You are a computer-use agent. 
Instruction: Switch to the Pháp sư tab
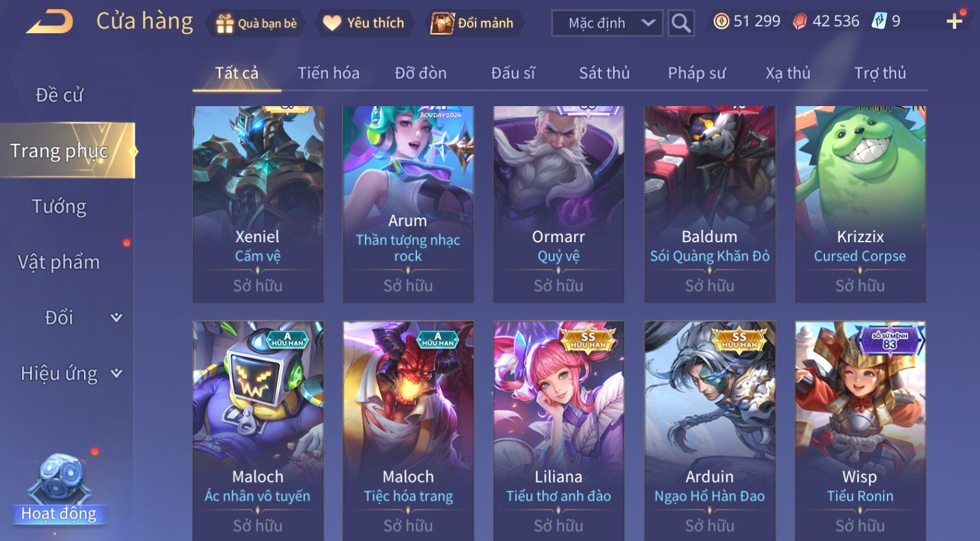[x=696, y=73]
